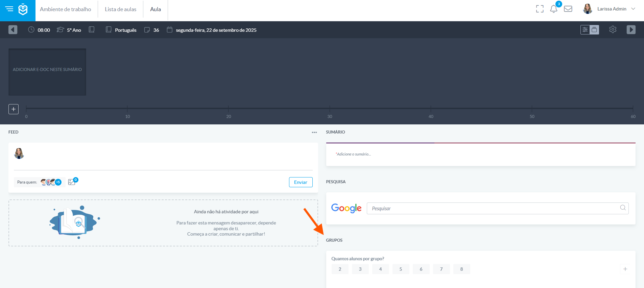Click the book icon after 5º Ano
Screen dimensions: 644x288
click(92, 30)
